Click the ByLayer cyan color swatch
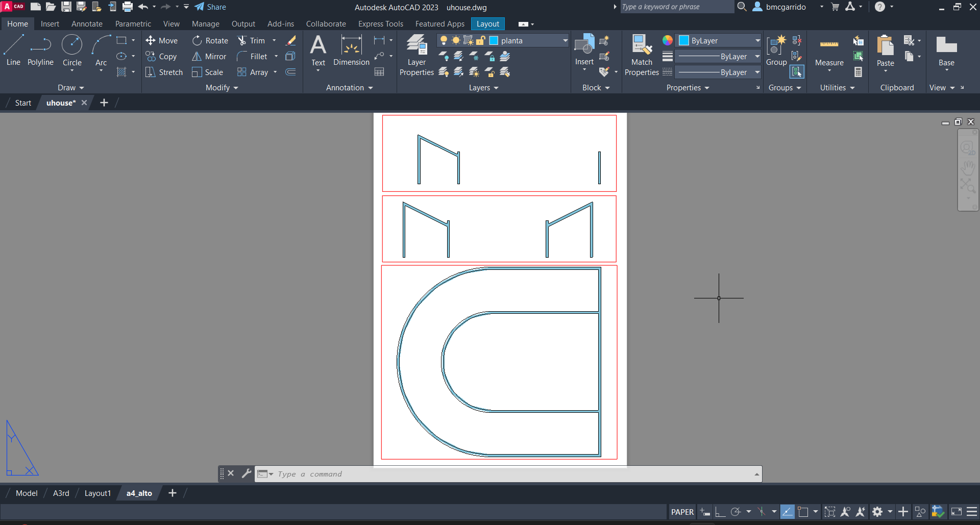Image resolution: width=980 pixels, height=525 pixels. [x=684, y=41]
